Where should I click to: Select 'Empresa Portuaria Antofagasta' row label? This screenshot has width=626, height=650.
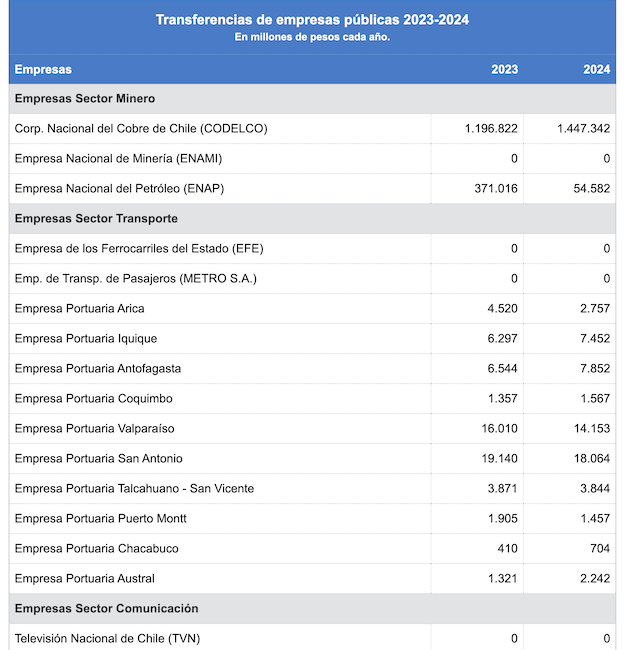point(98,369)
